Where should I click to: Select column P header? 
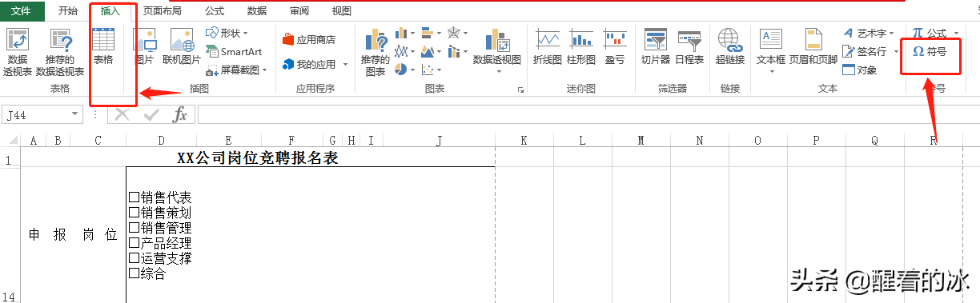tap(817, 141)
